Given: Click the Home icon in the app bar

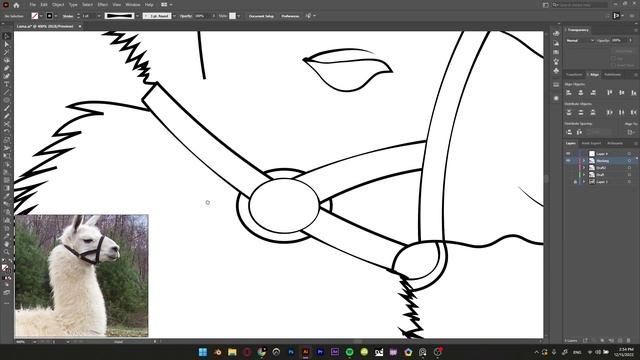Looking at the screenshot, I should [16, 5].
